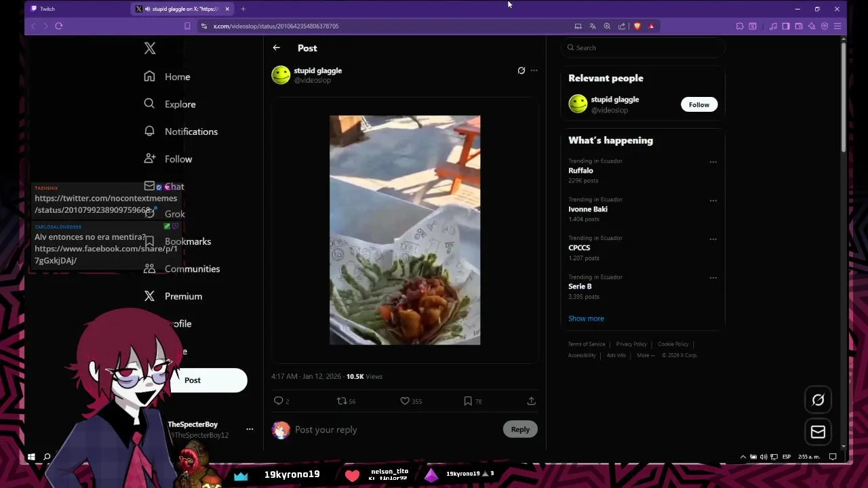868x488 pixels.
Task: Click the Grok explain icon on post
Action: click(x=521, y=70)
